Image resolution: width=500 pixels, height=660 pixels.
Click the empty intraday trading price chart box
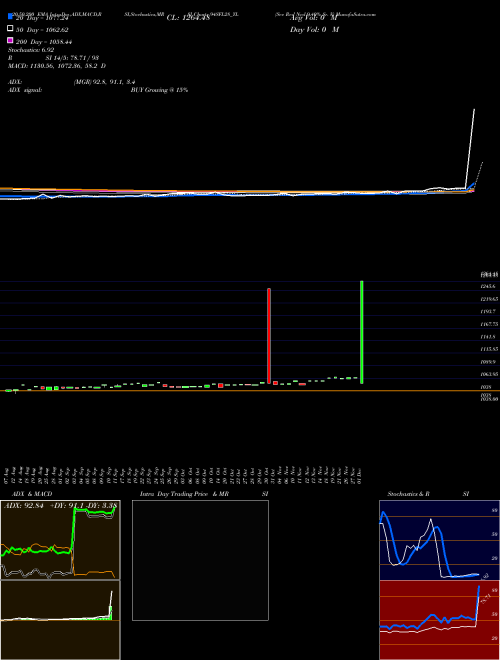pos(200,560)
